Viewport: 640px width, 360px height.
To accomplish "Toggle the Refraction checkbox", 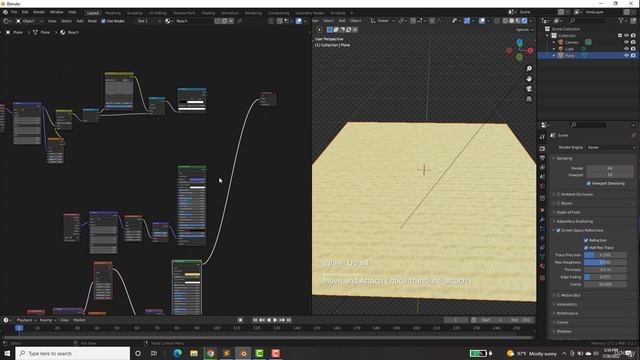I will click(586, 240).
